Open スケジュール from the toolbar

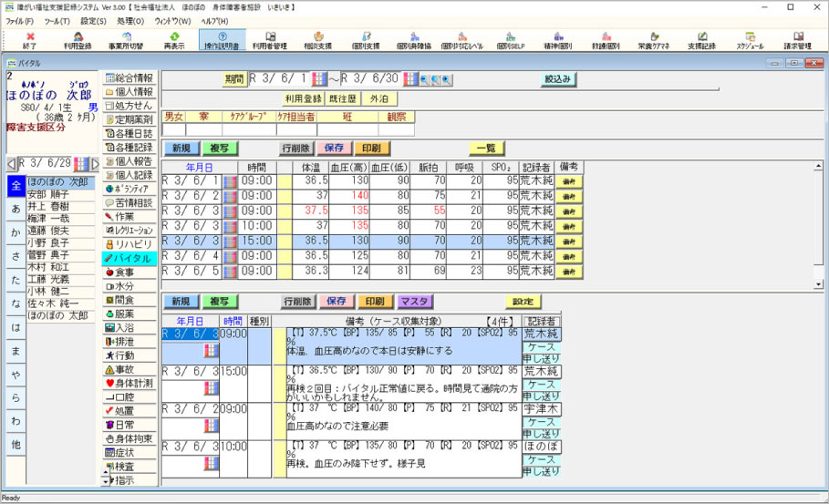[x=750, y=40]
